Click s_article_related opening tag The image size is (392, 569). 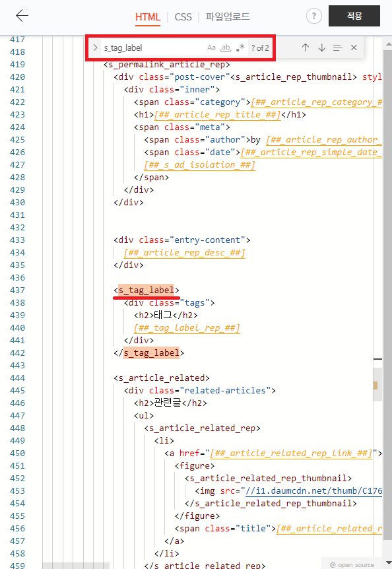tap(162, 378)
